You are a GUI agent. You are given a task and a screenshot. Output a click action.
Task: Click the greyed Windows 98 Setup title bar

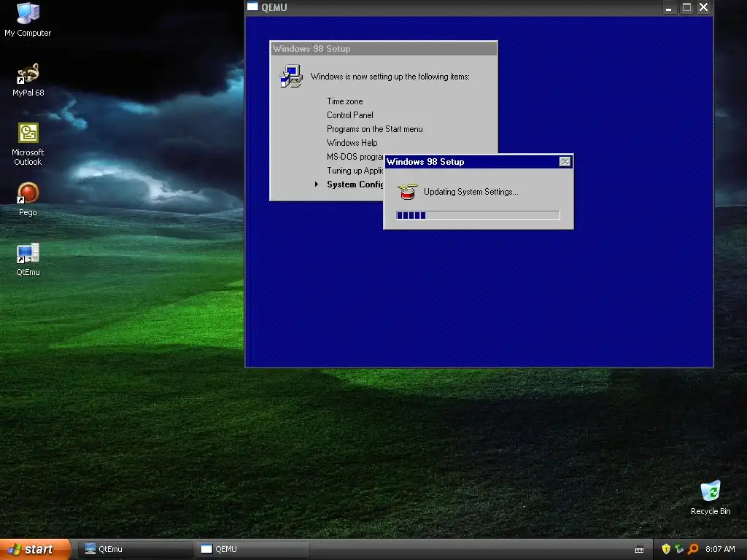coord(384,49)
